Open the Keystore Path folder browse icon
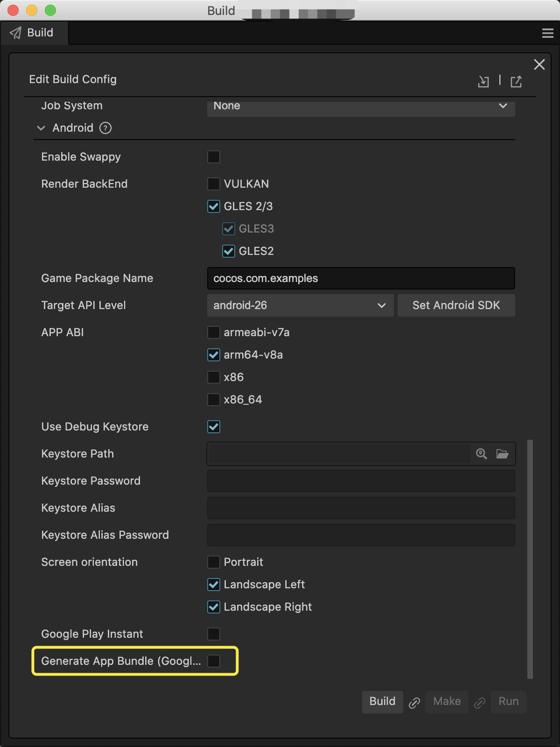This screenshot has width=560, height=747. pyautogui.click(x=503, y=454)
